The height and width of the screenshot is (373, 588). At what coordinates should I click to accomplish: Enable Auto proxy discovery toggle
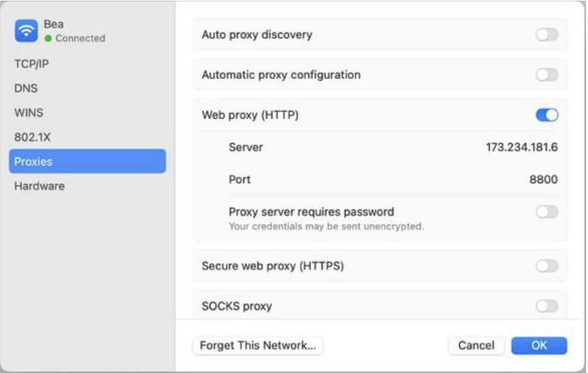point(547,35)
